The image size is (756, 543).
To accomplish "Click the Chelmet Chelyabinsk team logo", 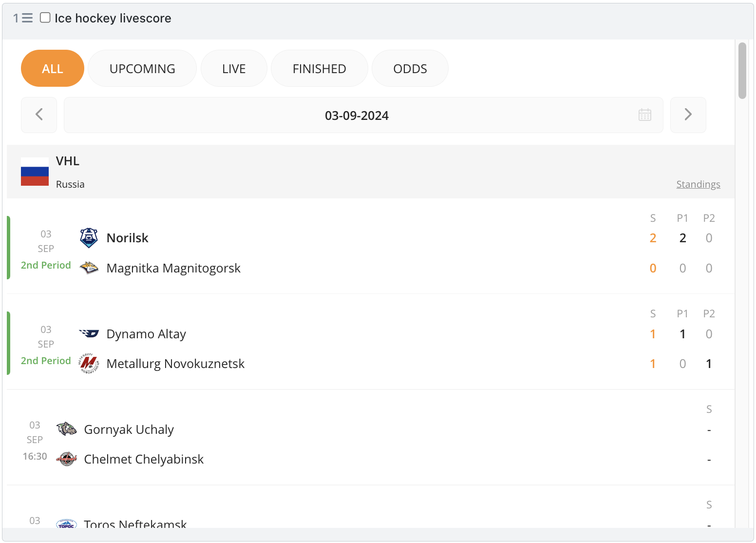I will pos(66,459).
